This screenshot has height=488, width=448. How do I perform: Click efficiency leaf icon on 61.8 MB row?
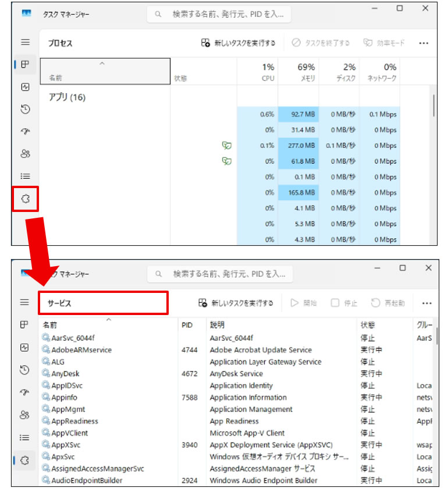(227, 161)
